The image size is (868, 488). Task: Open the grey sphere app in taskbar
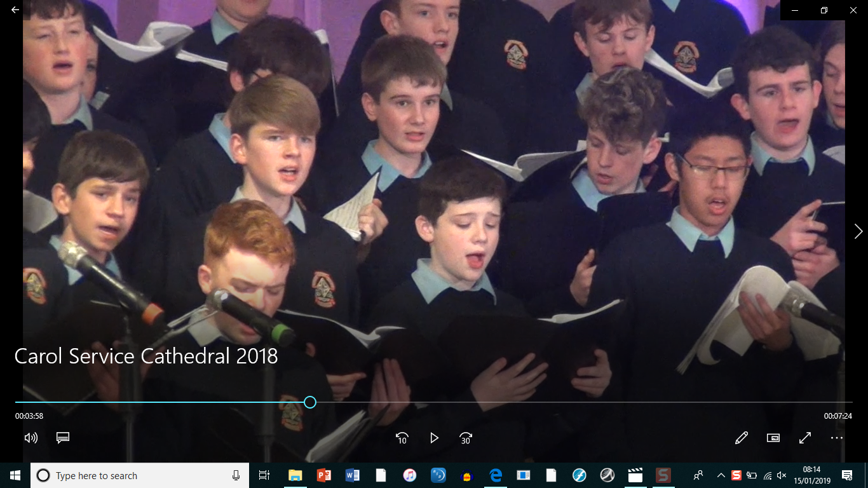click(x=607, y=475)
